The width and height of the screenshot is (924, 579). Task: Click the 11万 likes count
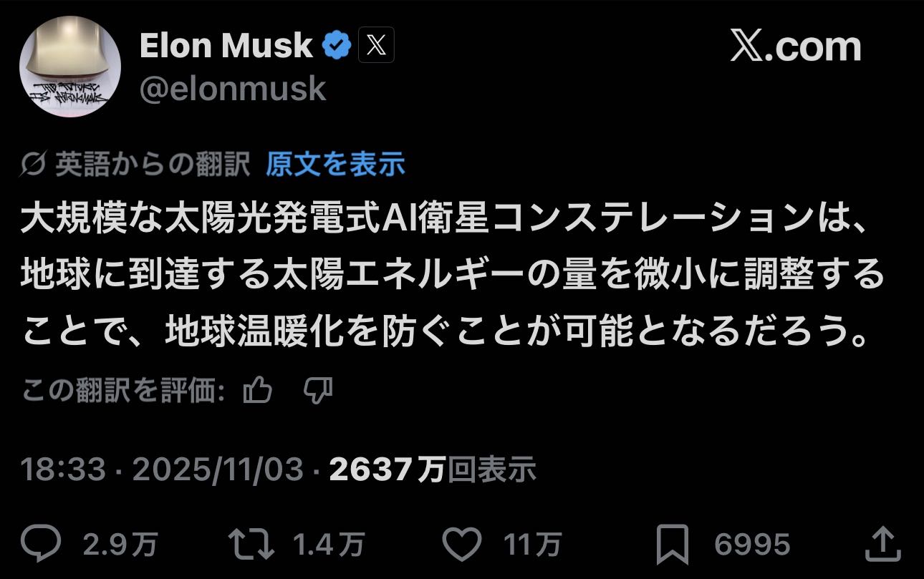coord(532,545)
